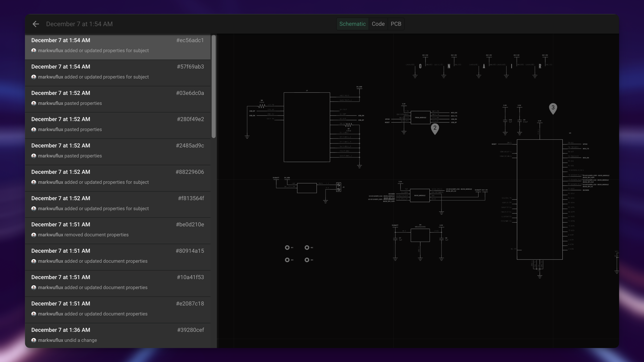Click mounting hole M4 symbol
Screen dimensions: 644x362
pos(307,260)
